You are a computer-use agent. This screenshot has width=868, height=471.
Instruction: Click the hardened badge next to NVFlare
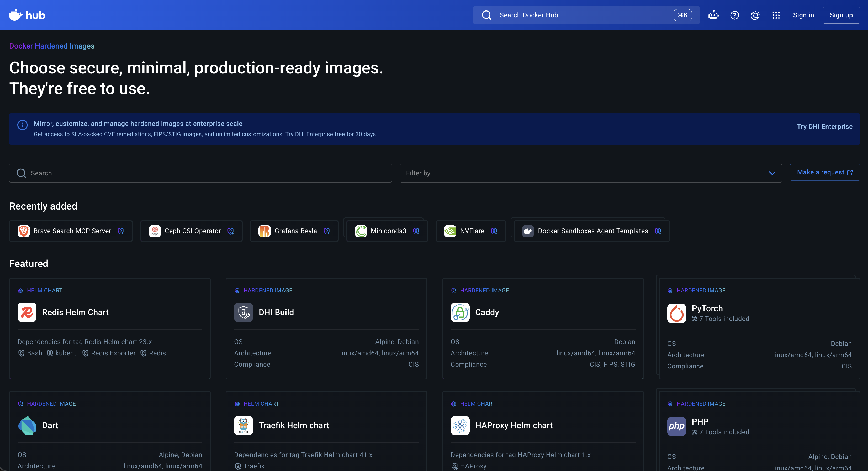coord(494,231)
